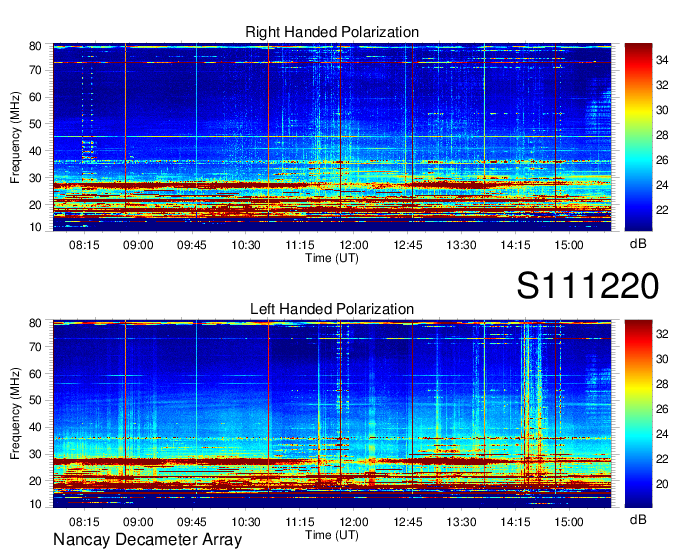Click the "14:15" time tick of Right Handed plot

click(515, 245)
